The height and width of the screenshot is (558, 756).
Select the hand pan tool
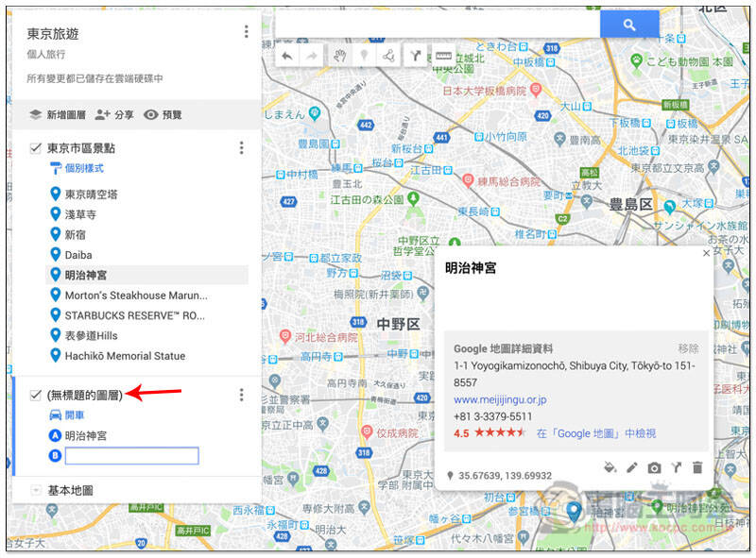click(x=340, y=56)
